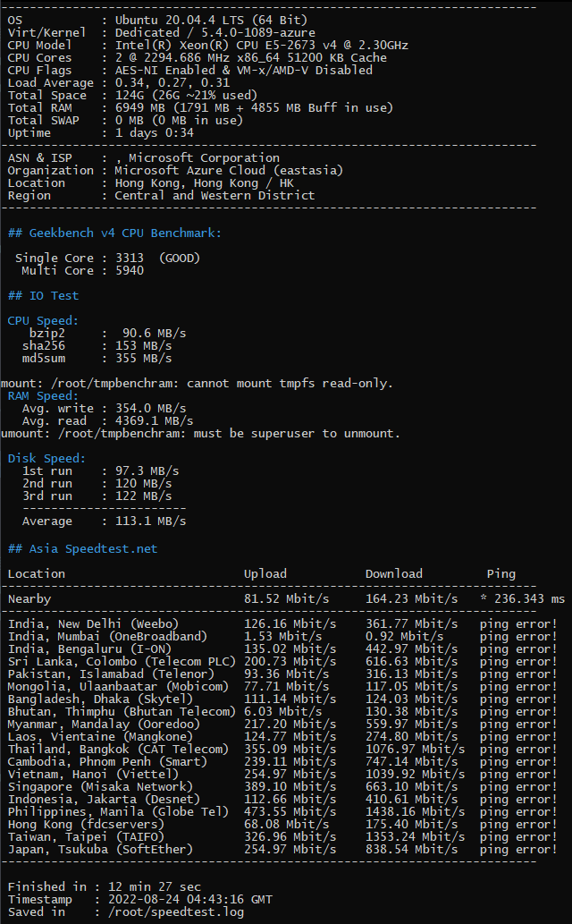Click Thailand Bangkok download '1076.97 Mbit/s'
Image resolution: width=572 pixels, height=924 pixels.
(416, 750)
